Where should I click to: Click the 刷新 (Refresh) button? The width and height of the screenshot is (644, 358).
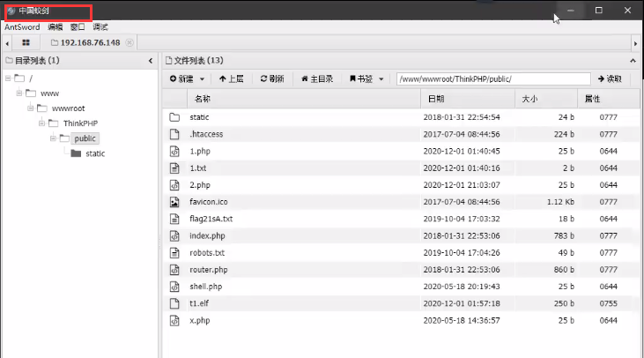click(x=271, y=78)
